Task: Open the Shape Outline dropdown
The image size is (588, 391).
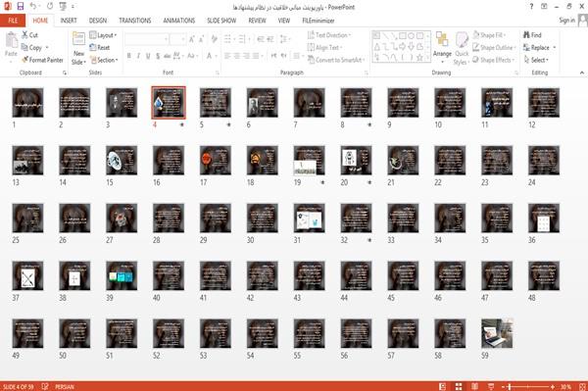Action: 494,48
